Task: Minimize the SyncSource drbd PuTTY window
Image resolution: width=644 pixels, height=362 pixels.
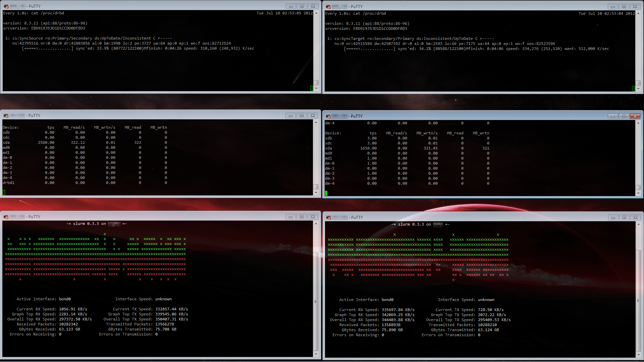Action: point(291,6)
